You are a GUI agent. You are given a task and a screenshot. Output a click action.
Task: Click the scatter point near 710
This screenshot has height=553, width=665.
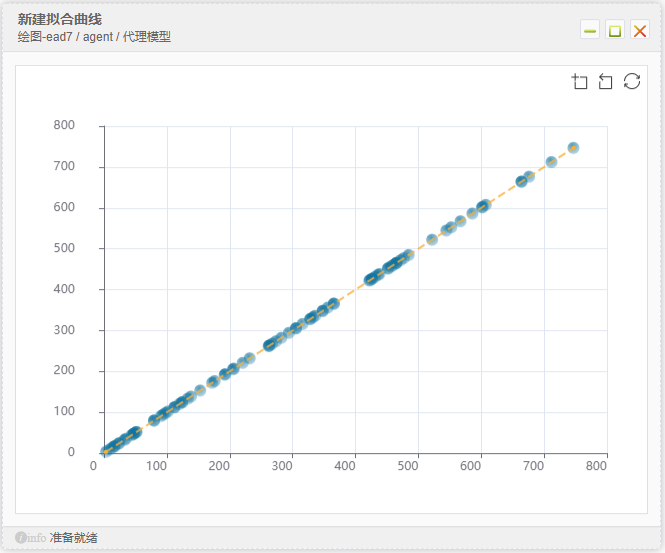(x=551, y=162)
